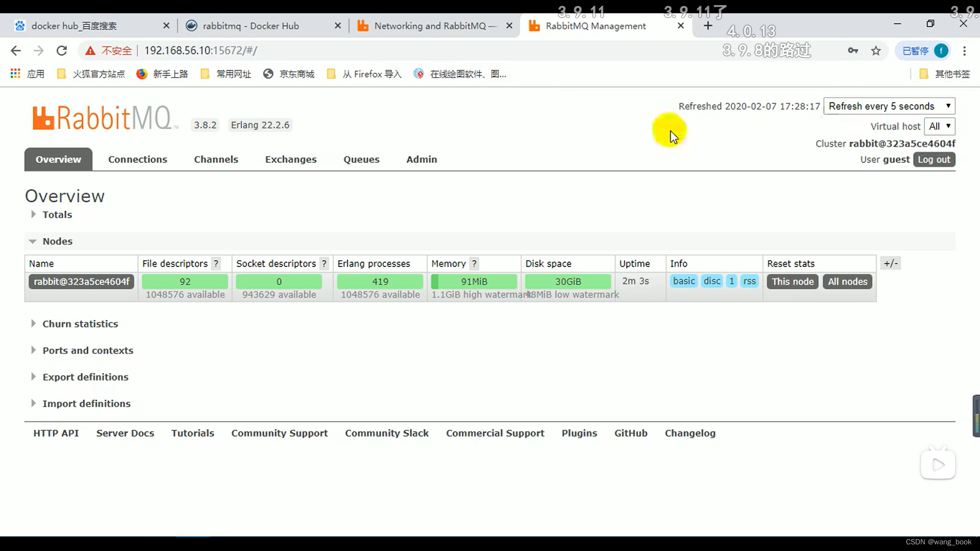Open node rabbit@323a5ce4604f details
Viewport: 980px width, 551px height.
click(x=82, y=282)
